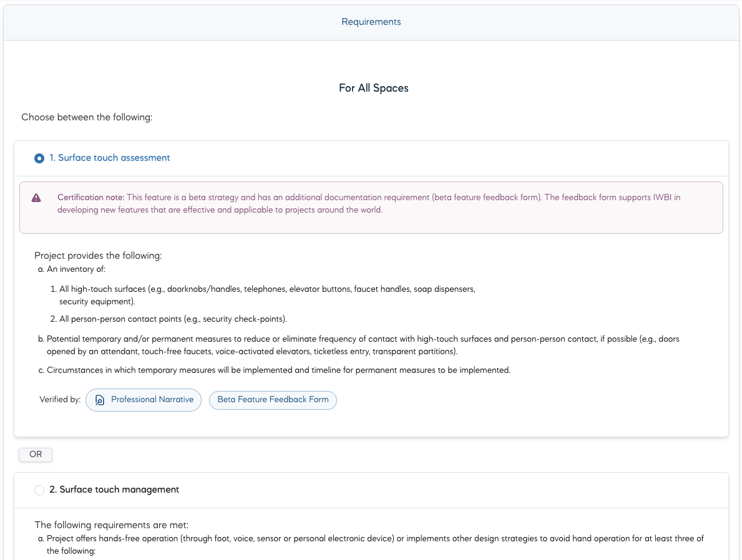
Task: Click the 'Circumstances in which temporary measures' item
Action: point(278,370)
